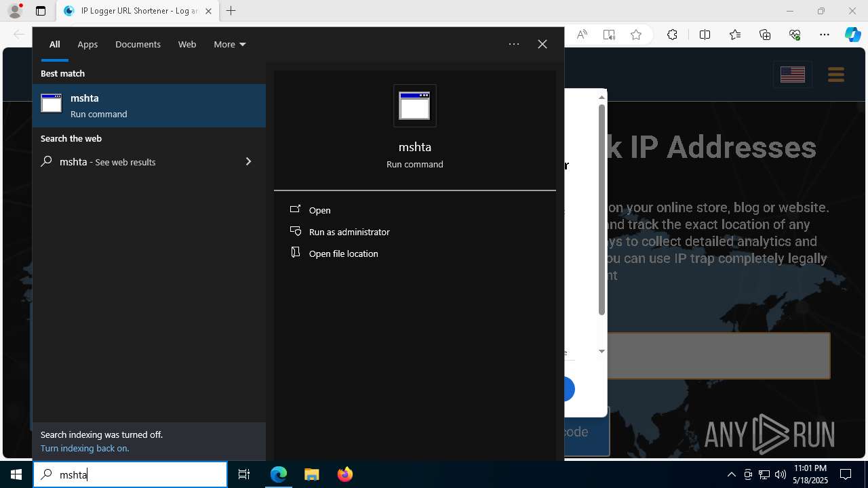
Task: Switch to the Web search tab
Action: [x=187, y=44]
